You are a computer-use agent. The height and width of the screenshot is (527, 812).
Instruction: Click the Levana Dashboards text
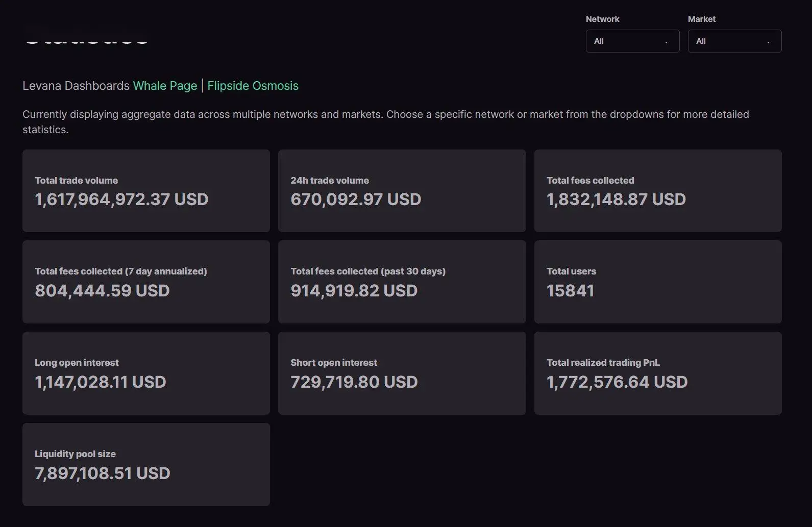tap(76, 86)
